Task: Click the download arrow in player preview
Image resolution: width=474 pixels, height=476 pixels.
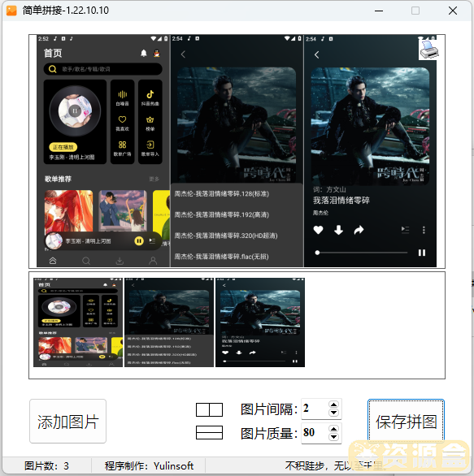Action: 338,230
